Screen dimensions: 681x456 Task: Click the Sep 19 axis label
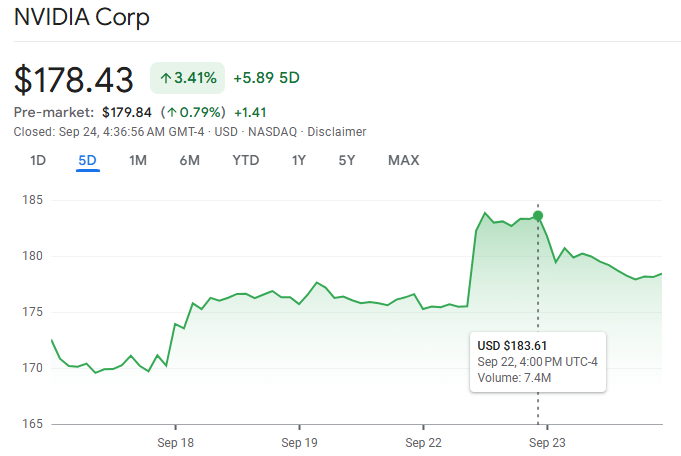tap(299, 443)
